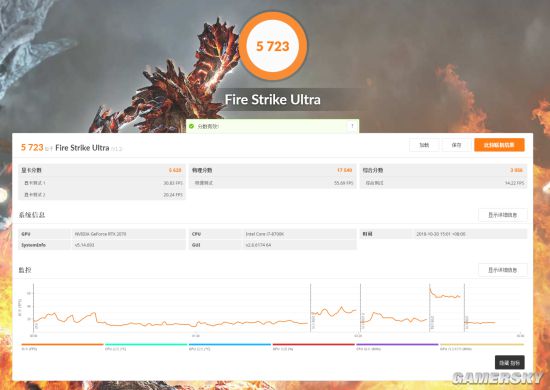Click the large Fire Strike Ultra title

pyautogui.click(x=273, y=100)
